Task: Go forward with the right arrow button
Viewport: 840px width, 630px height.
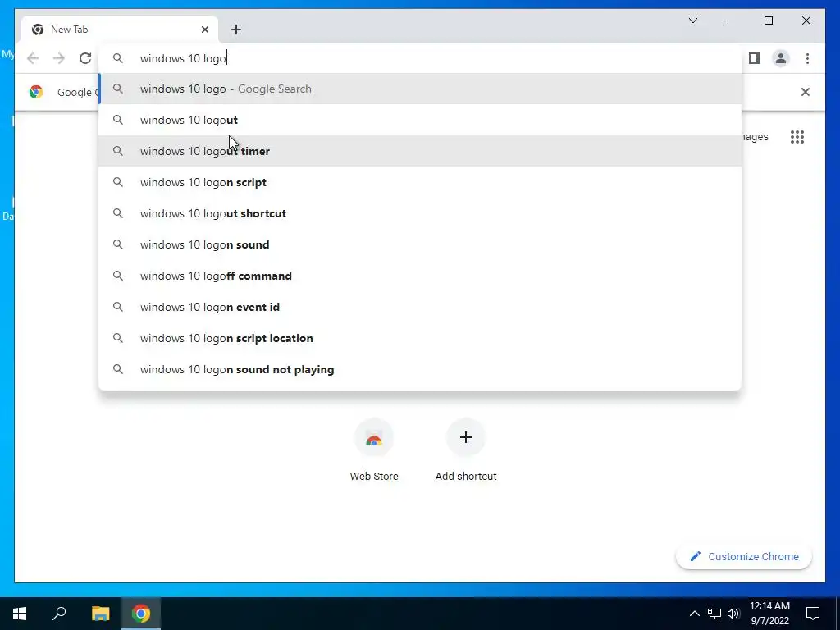Action: [59, 58]
